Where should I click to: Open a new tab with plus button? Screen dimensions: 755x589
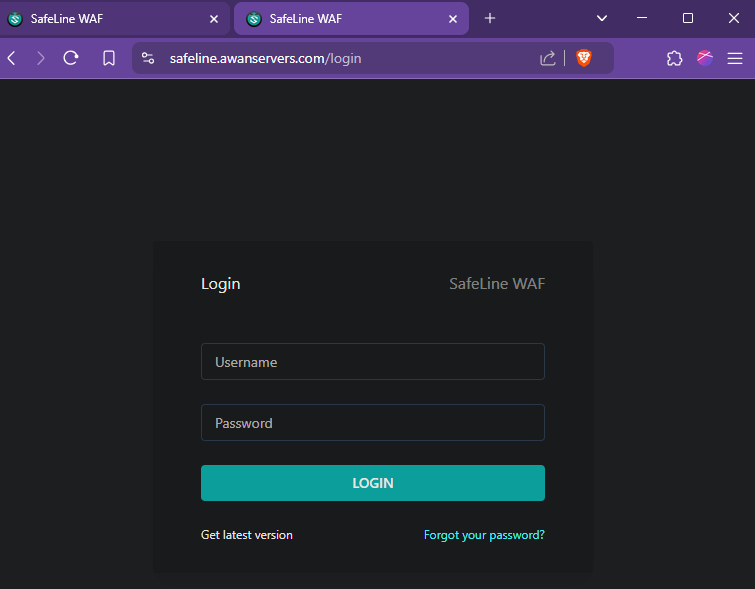[490, 18]
